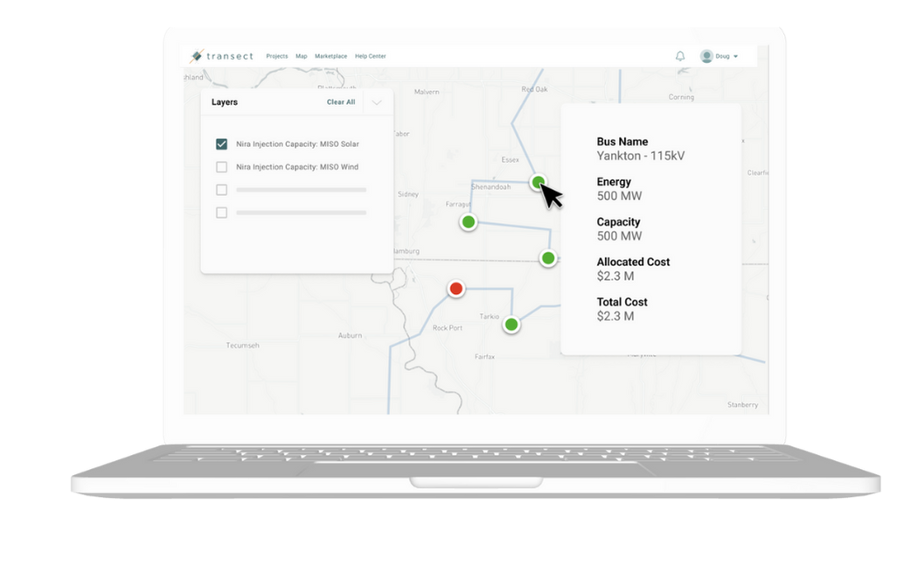Click the Fairfax label on the map
Screen dimensions: 924x587
point(485,356)
